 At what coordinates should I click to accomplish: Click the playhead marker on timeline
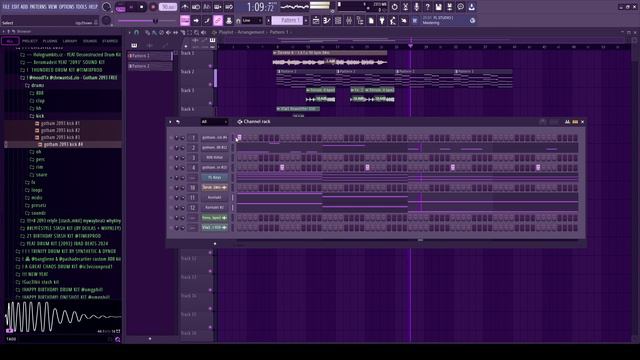pos(411,46)
